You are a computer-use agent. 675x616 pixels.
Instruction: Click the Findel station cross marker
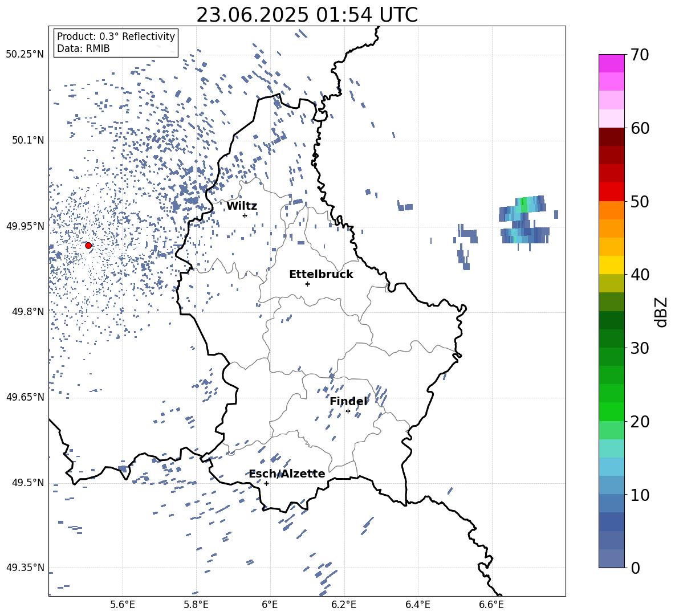[x=348, y=411]
